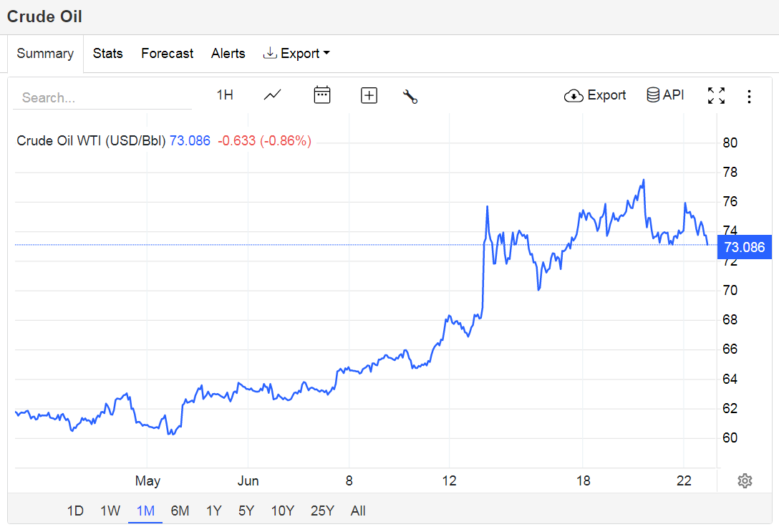The width and height of the screenshot is (779, 532).
Task: Select the 1W time range
Action: click(x=110, y=511)
